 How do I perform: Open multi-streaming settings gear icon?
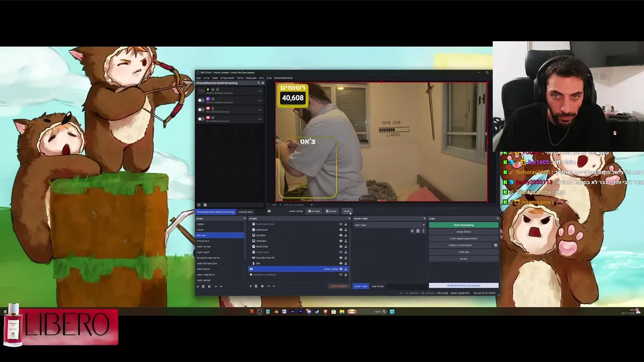205,205
